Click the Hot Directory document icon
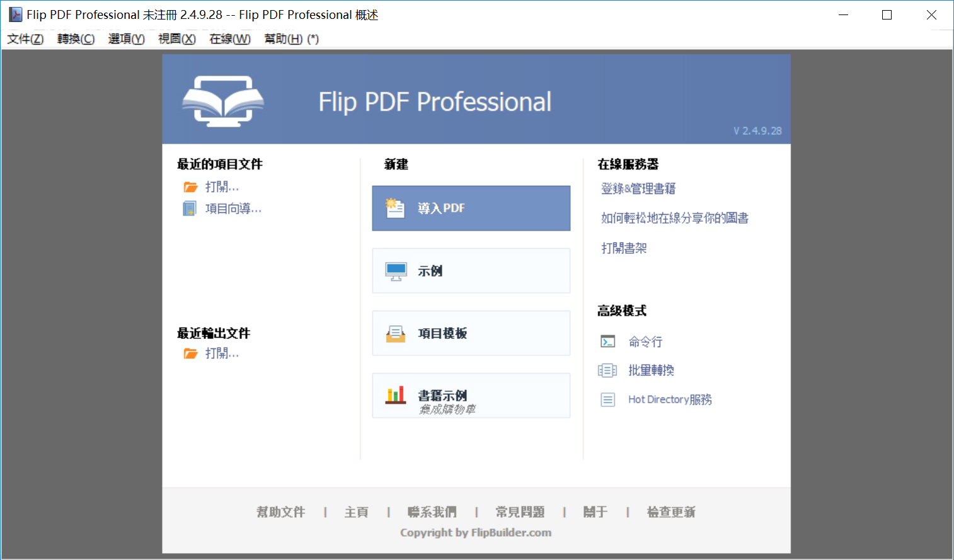The height and width of the screenshot is (560, 954). coord(607,399)
